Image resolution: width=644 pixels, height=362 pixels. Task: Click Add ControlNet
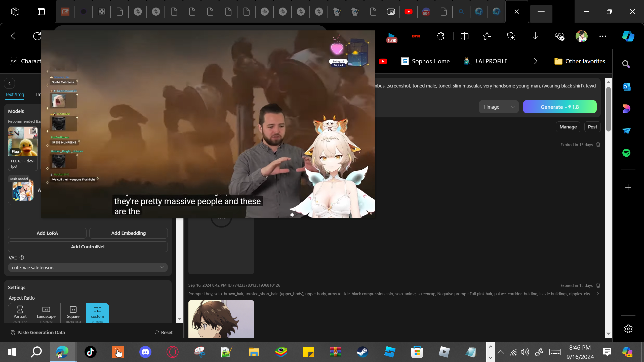pos(88,247)
